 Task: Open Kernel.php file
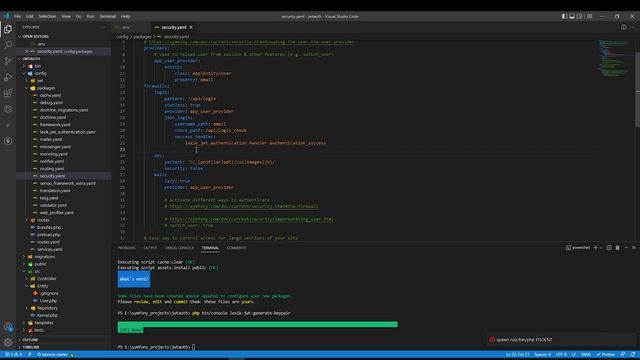click(x=47, y=316)
